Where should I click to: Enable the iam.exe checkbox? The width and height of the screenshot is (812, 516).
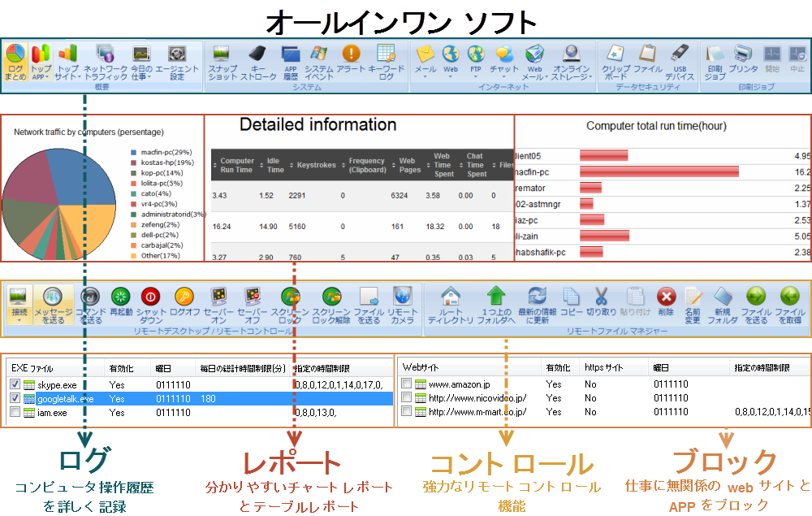[x=16, y=413]
